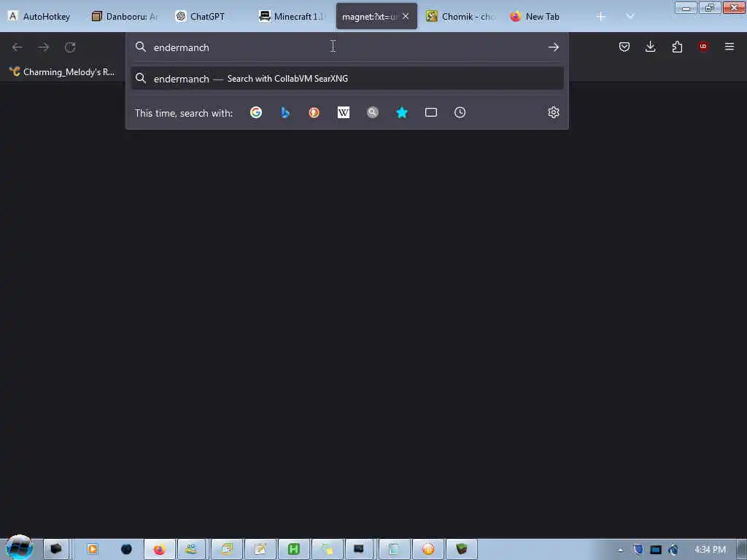Open the media player taskbar icon

[x=93, y=549]
